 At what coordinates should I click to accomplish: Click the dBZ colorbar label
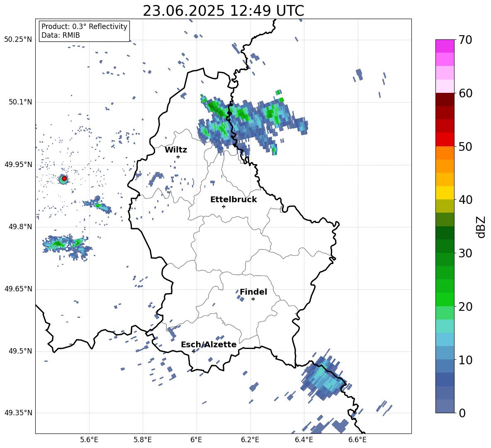tap(481, 227)
